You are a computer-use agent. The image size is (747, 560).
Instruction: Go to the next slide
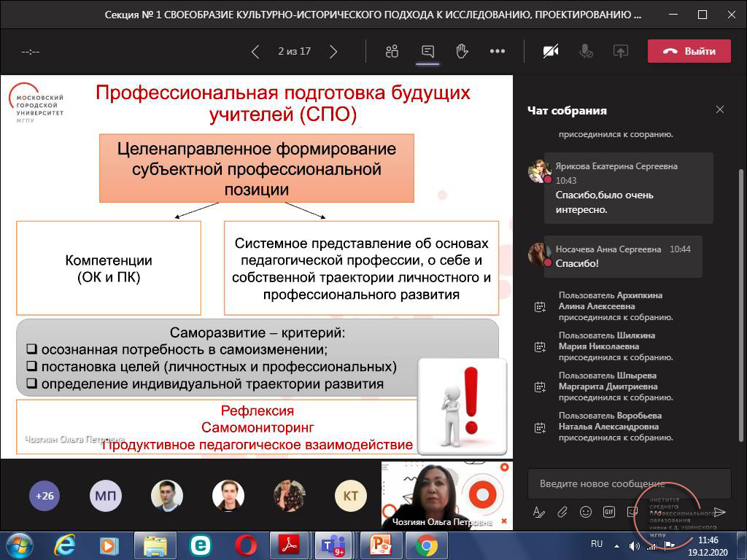[x=333, y=51]
